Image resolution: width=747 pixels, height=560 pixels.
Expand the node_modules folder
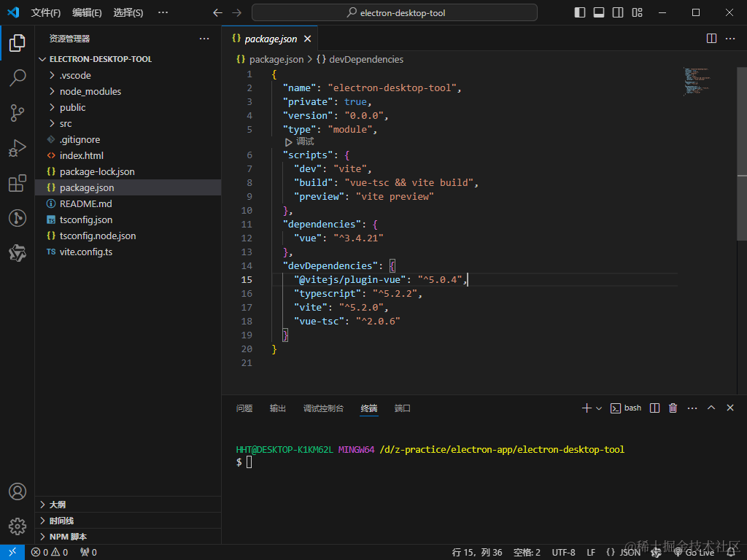click(90, 91)
